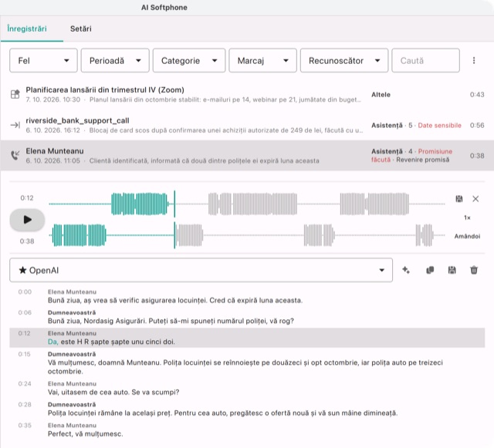Open the OpenAI recognizer dropdown
Image resolution: width=494 pixels, height=448 pixels.
click(x=201, y=270)
